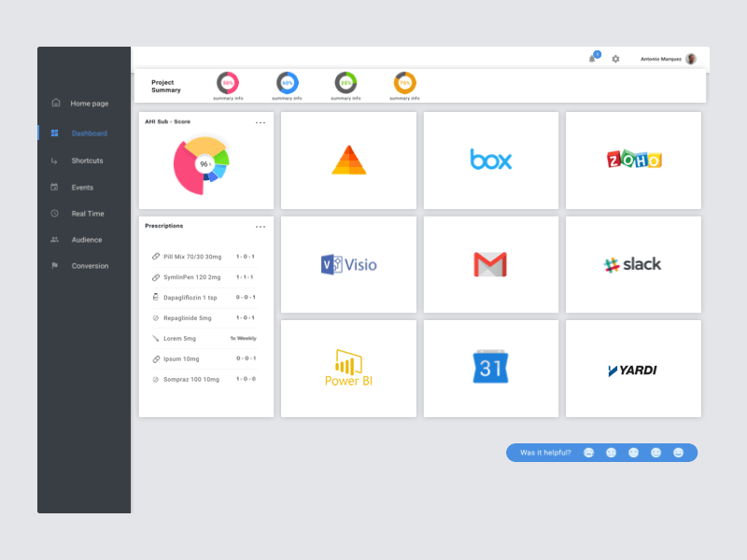
Task: Select the Dashboard item in the sidebar
Action: (x=88, y=133)
